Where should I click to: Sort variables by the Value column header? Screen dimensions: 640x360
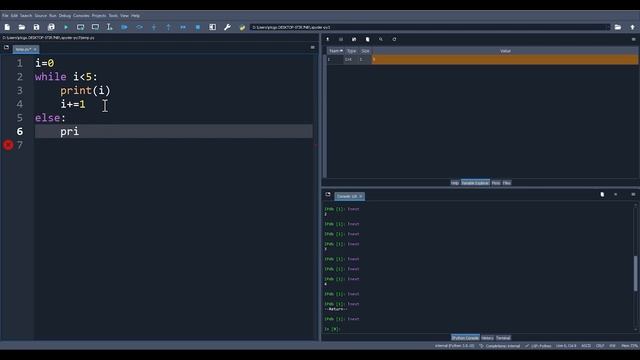coord(505,51)
